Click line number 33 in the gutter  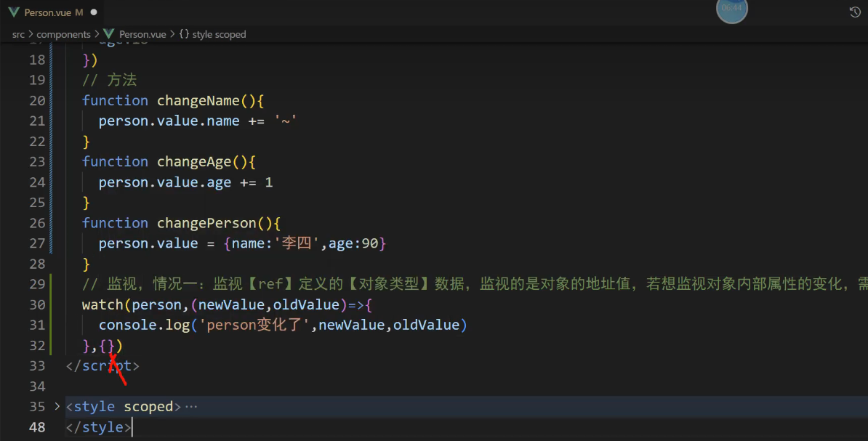[37, 365]
